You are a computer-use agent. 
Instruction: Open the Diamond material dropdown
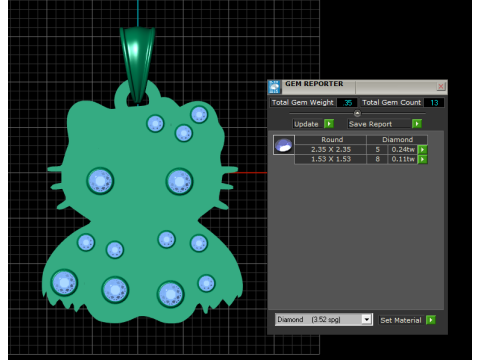pyautogui.click(x=367, y=320)
